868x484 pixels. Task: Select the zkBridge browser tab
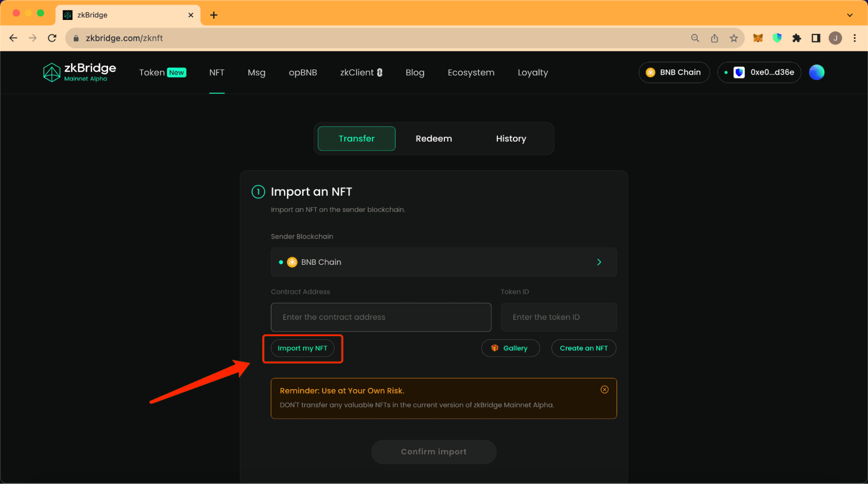(x=128, y=15)
